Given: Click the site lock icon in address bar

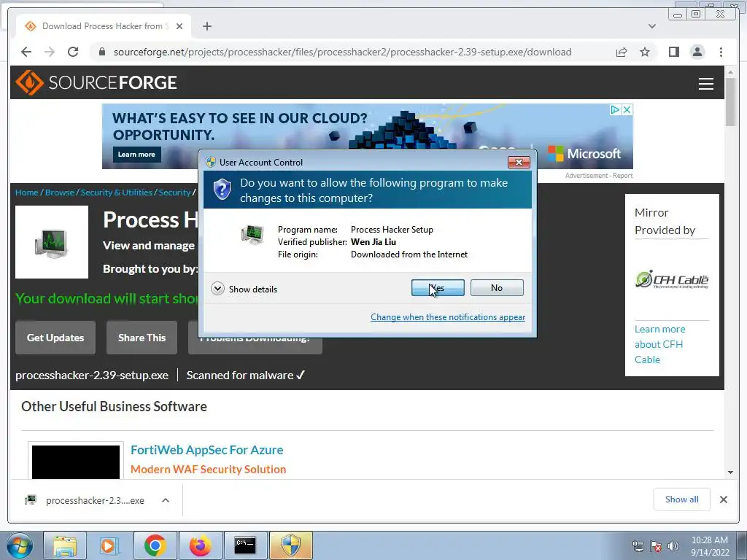Looking at the screenshot, I should [x=101, y=52].
